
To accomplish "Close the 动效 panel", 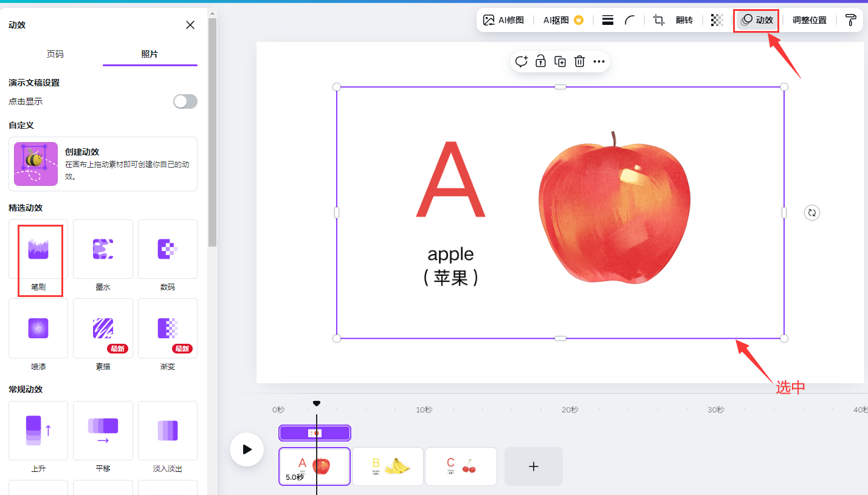I will coord(190,25).
